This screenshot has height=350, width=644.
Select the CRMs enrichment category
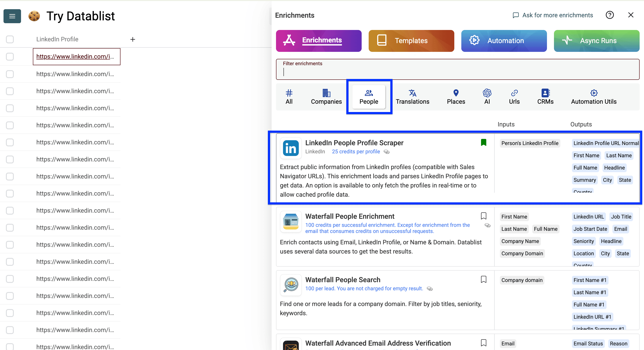(545, 97)
